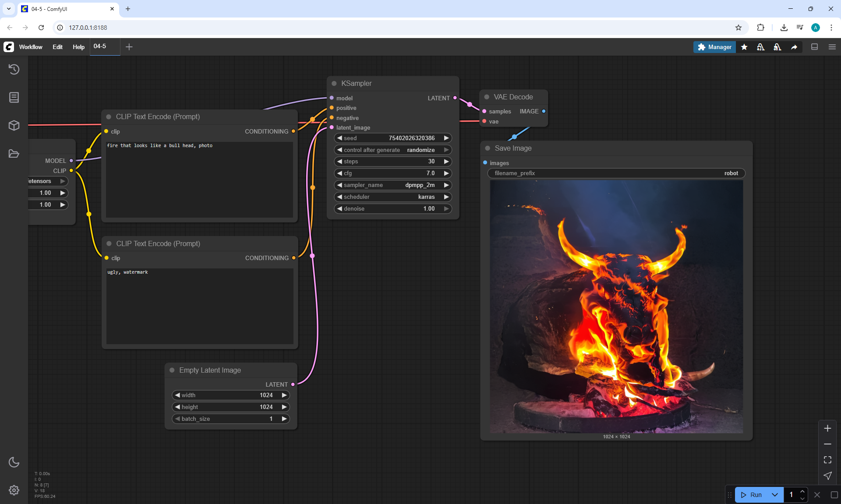
Task: Open the sampler_name dpmpp_2m dropdown
Action: tap(392, 185)
